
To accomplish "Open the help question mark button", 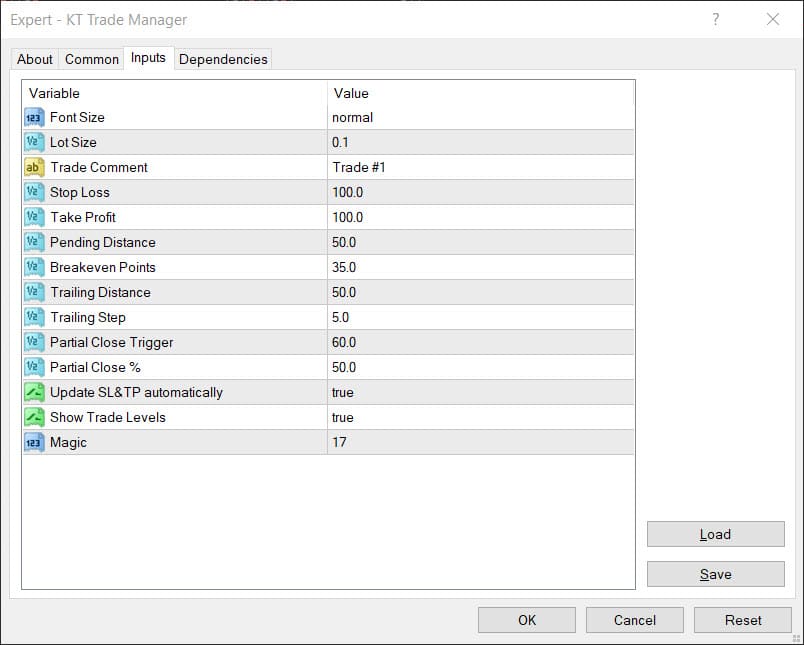I will click(x=716, y=19).
